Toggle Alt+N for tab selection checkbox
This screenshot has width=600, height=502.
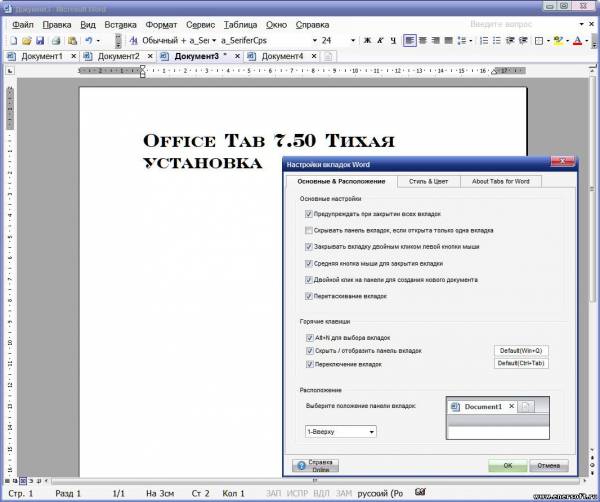310,338
